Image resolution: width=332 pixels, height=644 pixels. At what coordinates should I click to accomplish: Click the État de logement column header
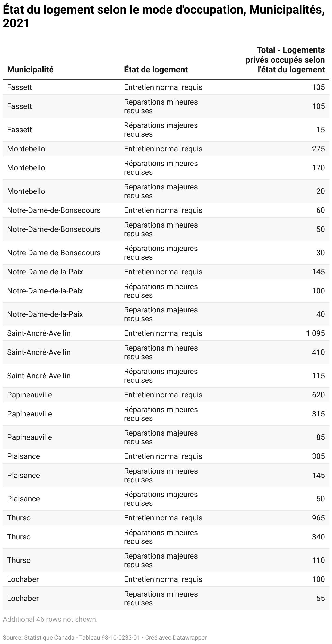coord(156,70)
